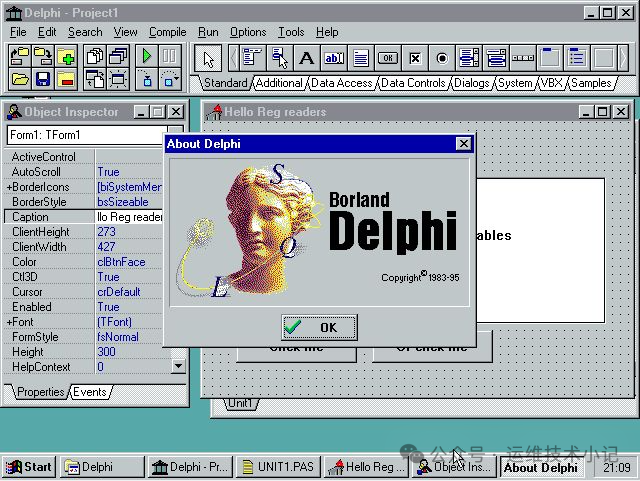The height and width of the screenshot is (481, 640).
Task: Select the MainMenu component in the palette
Action: 252,58
